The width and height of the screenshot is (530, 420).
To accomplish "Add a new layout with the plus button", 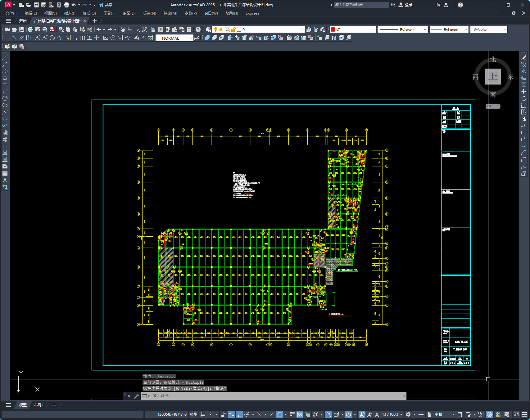I will tap(54, 405).
